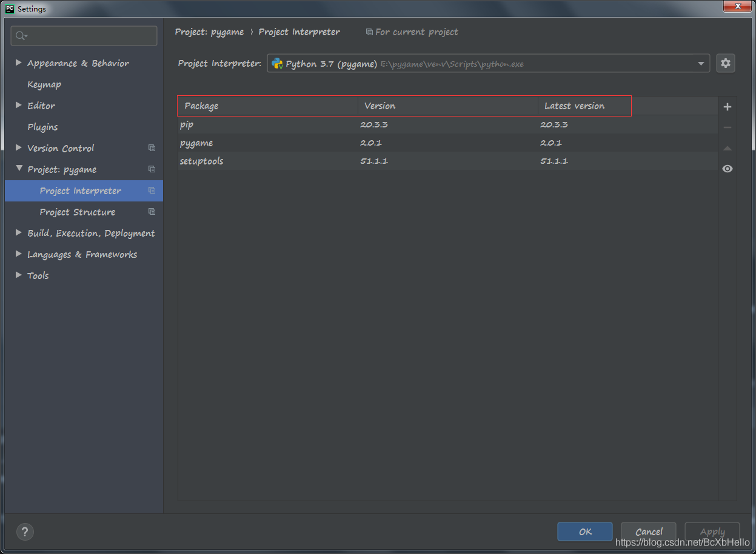Open the Project Interpreter dropdown arrow

pyautogui.click(x=701, y=64)
